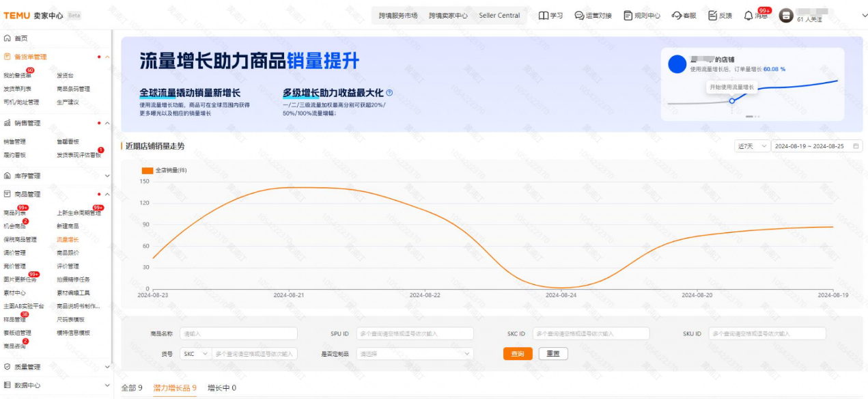Open 规则中心 document icon
Image resolution: width=868 pixels, height=399 pixels.
click(x=628, y=16)
